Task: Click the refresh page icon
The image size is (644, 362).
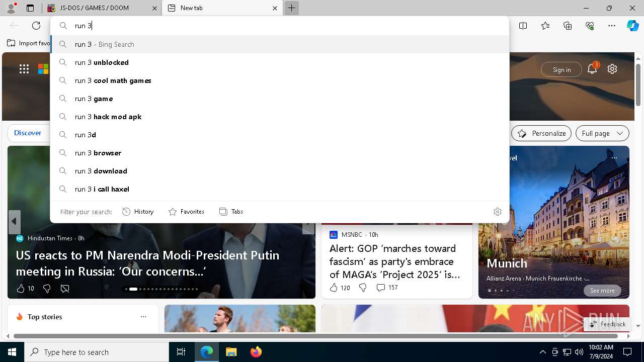Action: click(x=36, y=26)
